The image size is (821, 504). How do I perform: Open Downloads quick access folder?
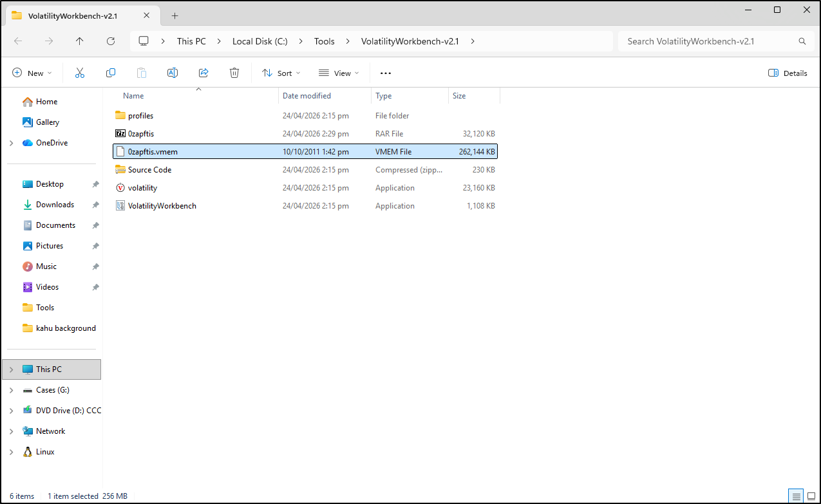[x=55, y=205]
